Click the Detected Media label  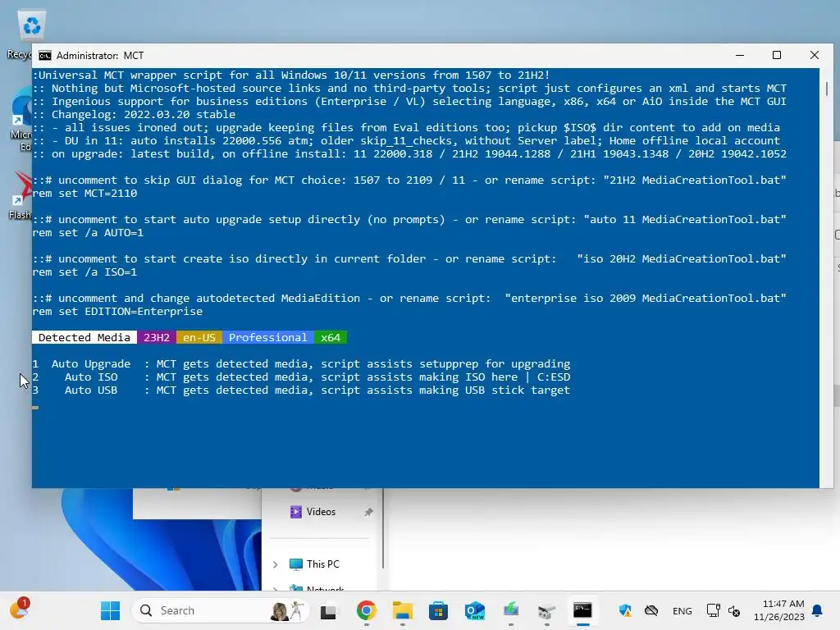(x=84, y=337)
